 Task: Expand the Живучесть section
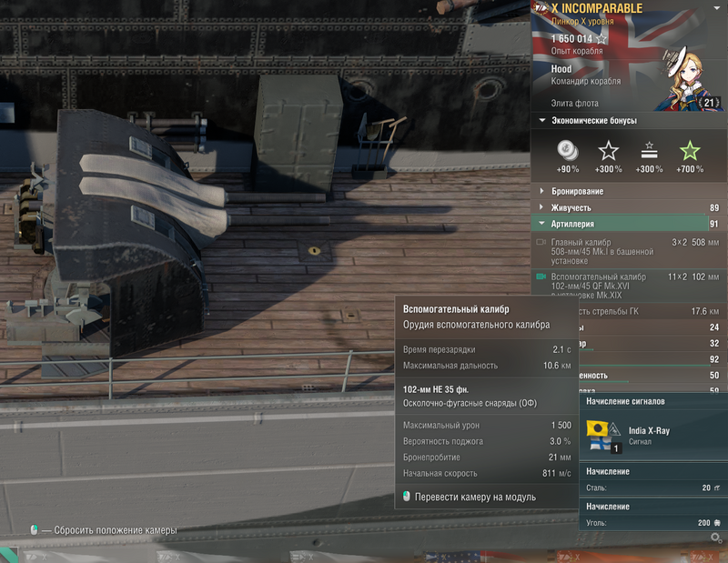[x=541, y=207]
